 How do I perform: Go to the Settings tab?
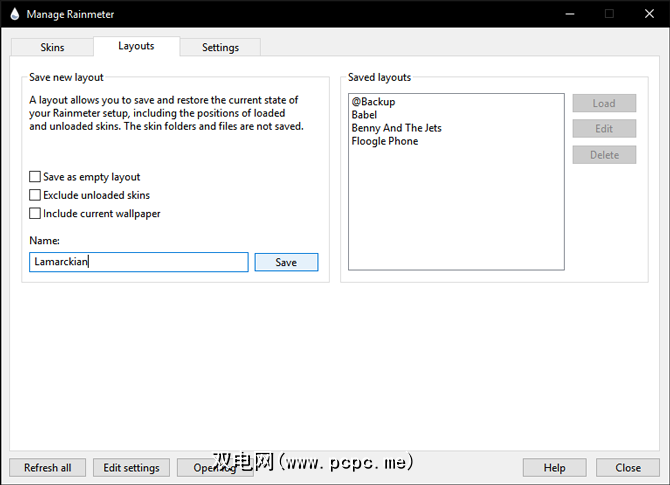coord(220,47)
